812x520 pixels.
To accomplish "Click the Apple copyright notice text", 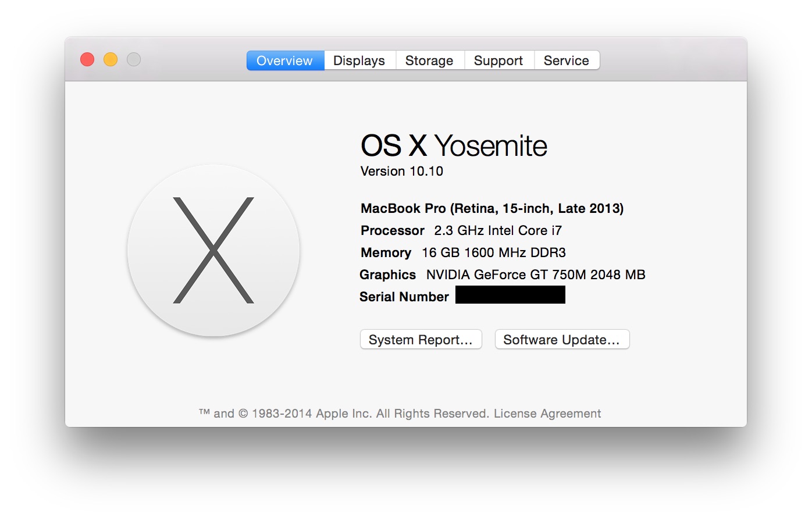I will click(344, 414).
